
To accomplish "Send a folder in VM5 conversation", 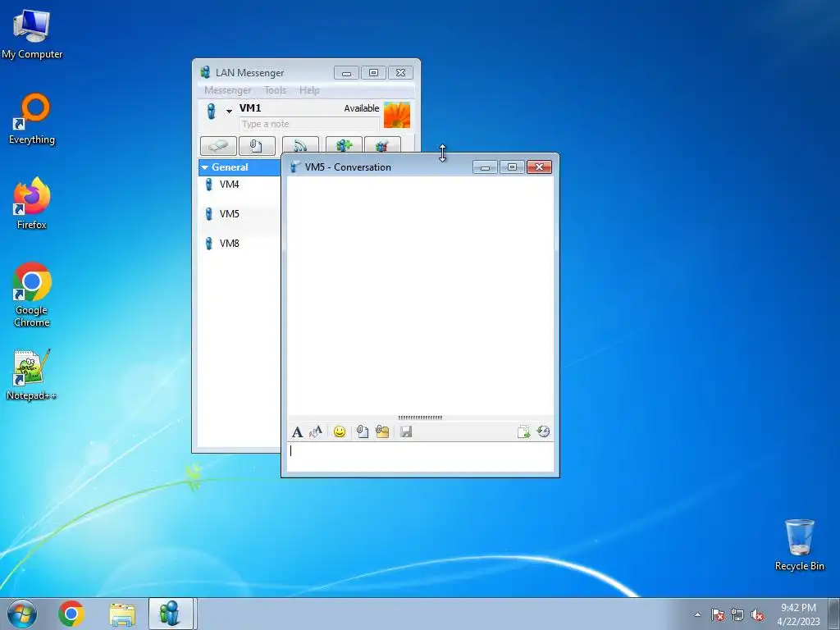I will 382,431.
